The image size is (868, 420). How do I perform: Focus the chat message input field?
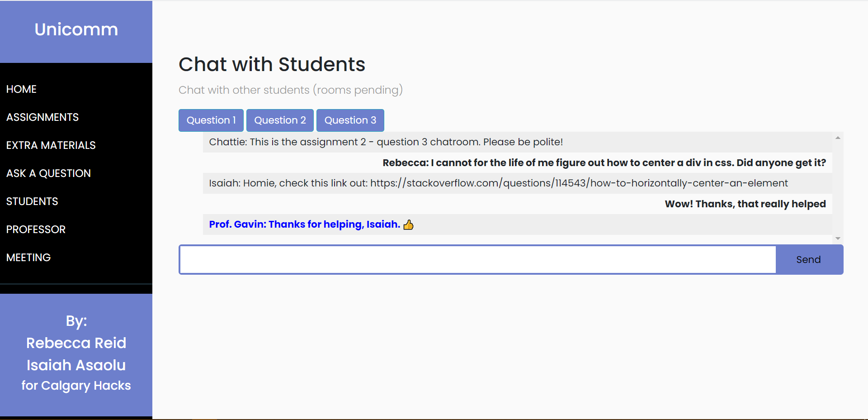[x=477, y=260]
